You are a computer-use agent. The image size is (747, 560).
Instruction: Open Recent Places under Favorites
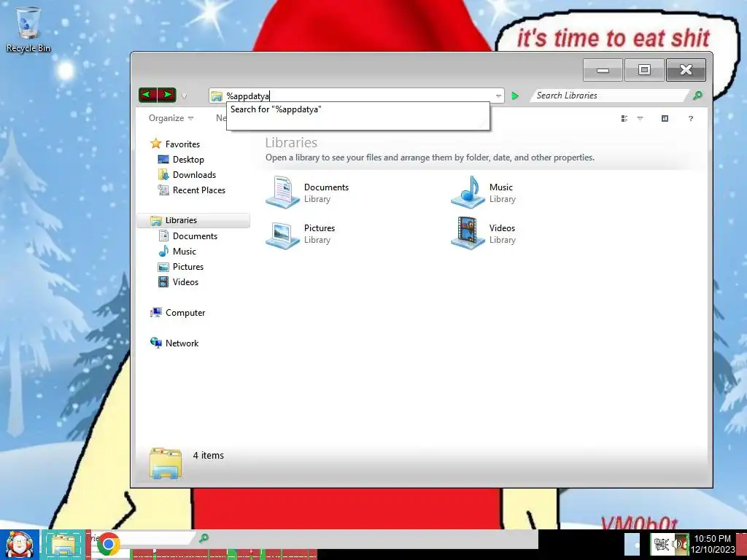[199, 190]
